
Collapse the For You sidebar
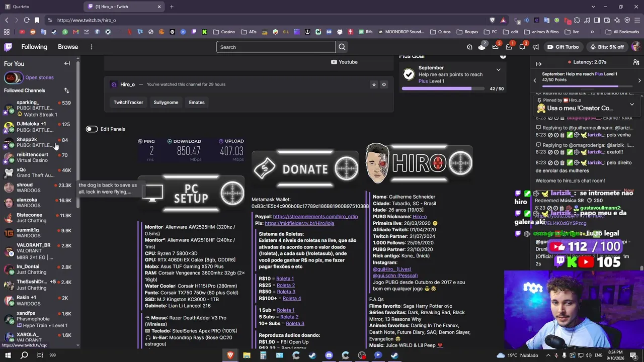click(x=67, y=63)
